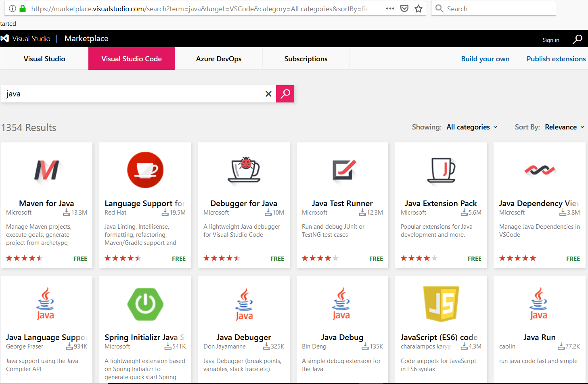Click Java Extension Pack 5.6M downloads
This screenshot has width=588, height=384.
(471, 213)
